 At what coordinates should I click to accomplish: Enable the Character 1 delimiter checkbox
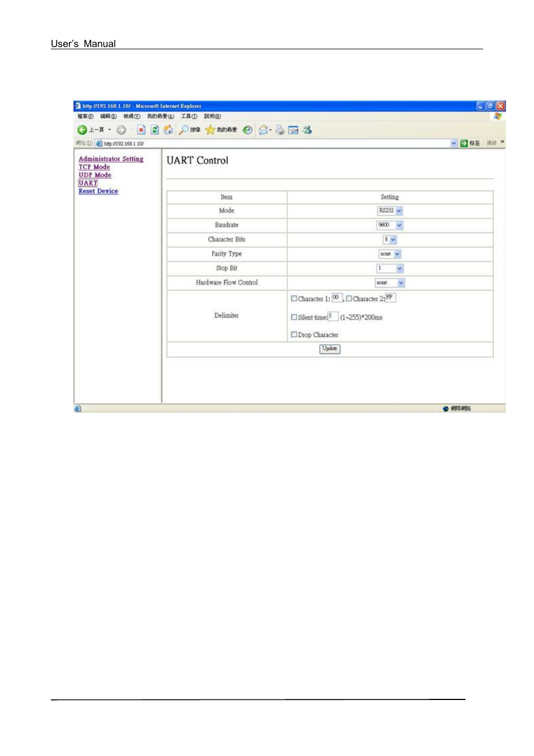[294, 298]
